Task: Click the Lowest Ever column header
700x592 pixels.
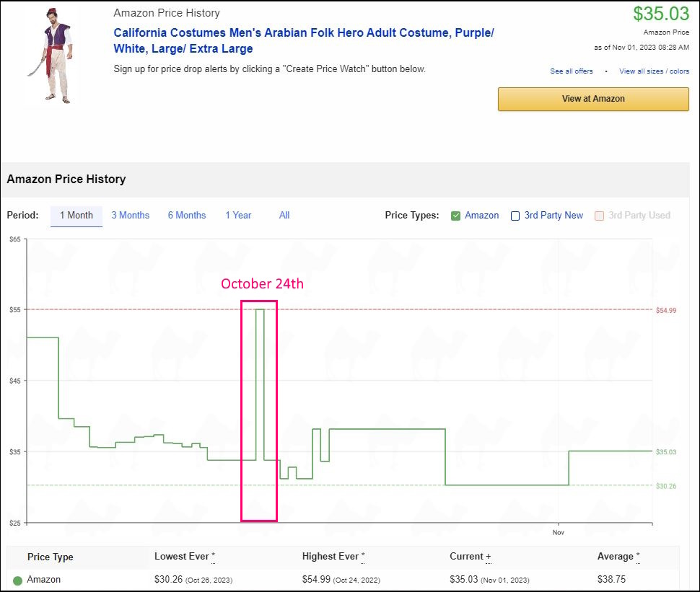Action: 185,557
